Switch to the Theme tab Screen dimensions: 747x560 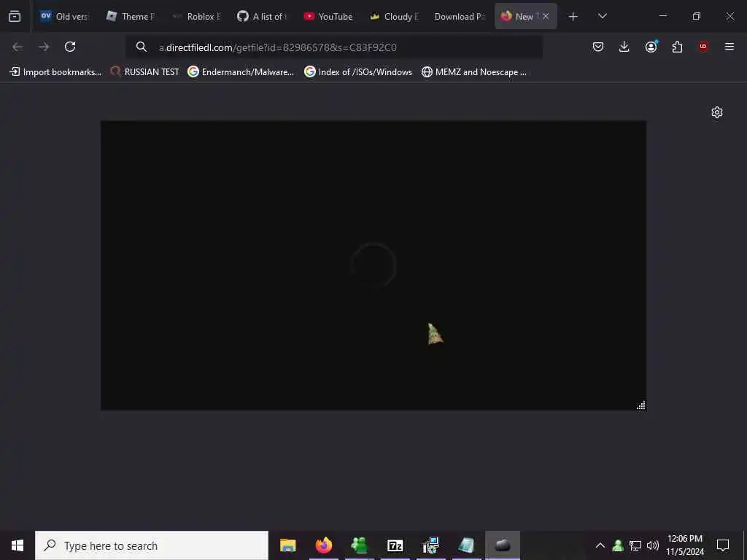tap(131, 16)
